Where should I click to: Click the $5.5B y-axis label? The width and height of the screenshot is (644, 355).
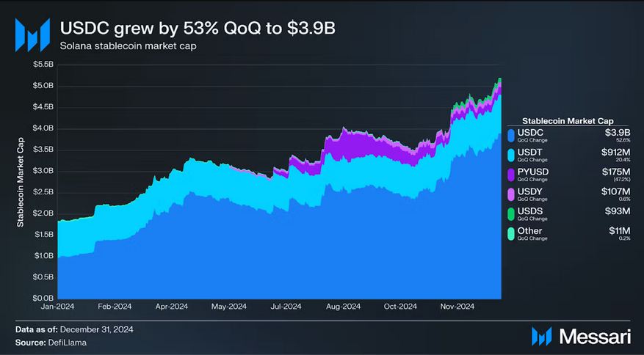[44, 65]
